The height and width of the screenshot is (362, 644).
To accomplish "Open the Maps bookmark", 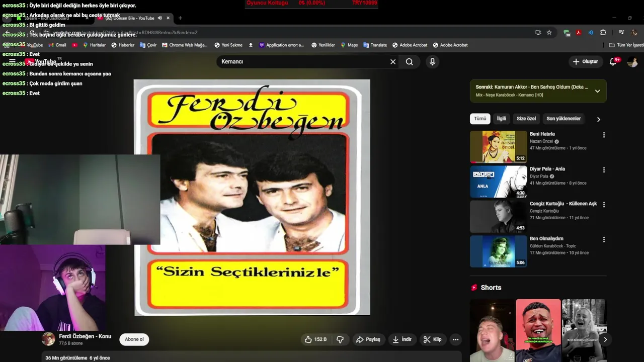I will [349, 45].
